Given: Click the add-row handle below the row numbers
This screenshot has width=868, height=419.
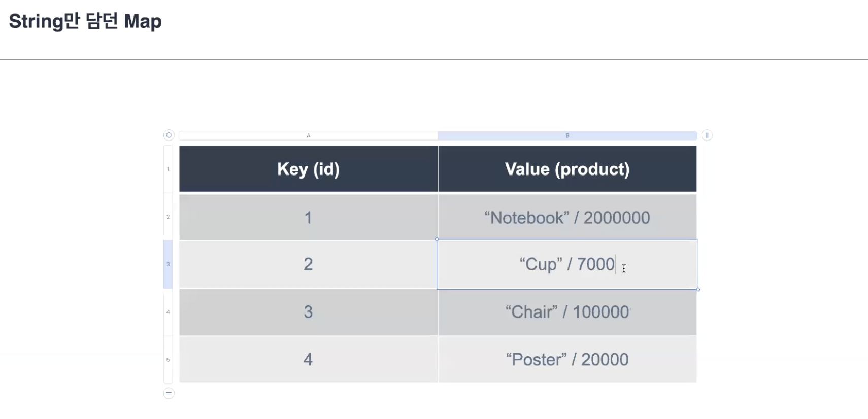Looking at the screenshot, I should 169,393.
